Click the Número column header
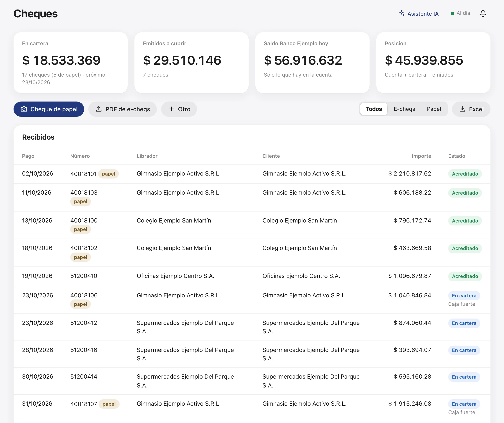The width and height of the screenshot is (504, 423). (x=80, y=156)
